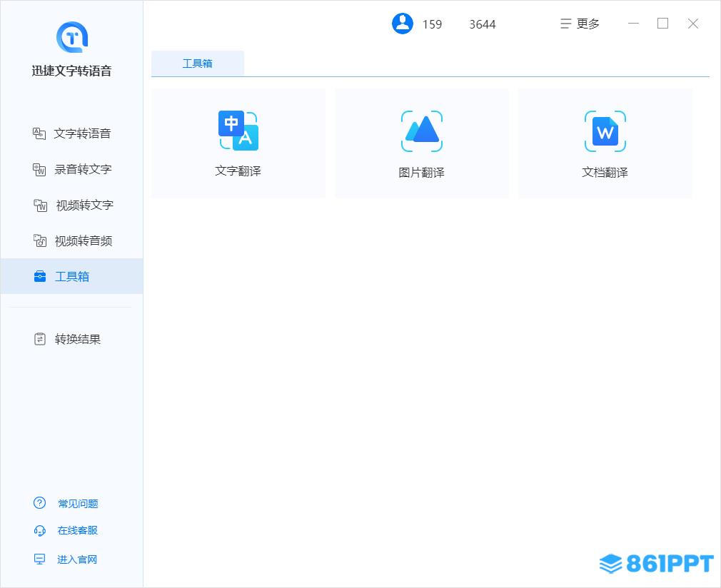Click the 常见问题 question mark icon
Image resolution: width=721 pixels, height=588 pixels.
39,503
